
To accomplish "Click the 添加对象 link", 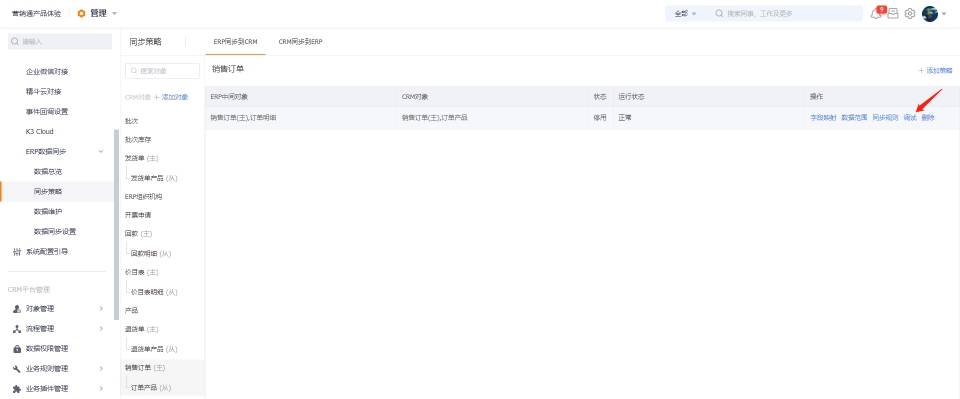I will (x=171, y=97).
